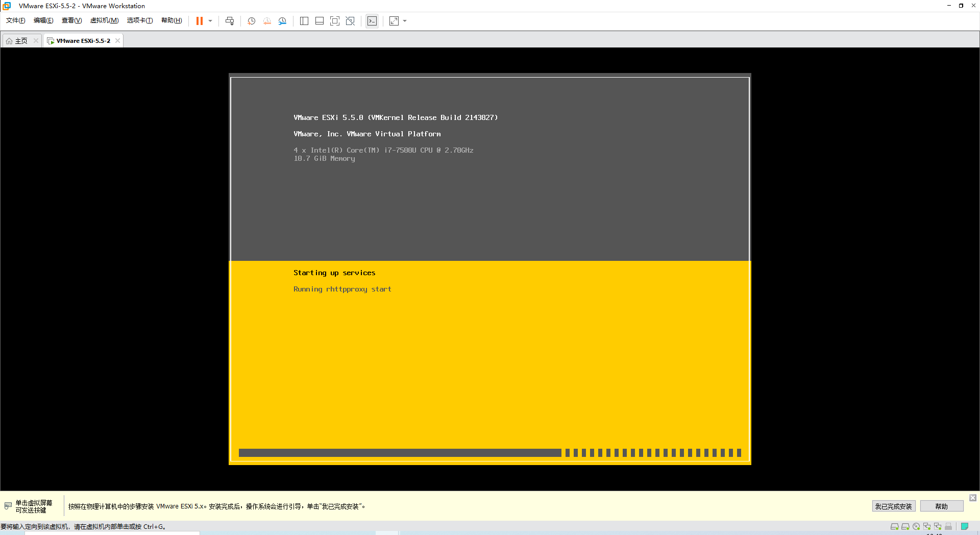Open the snapshot manager
The image size is (980, 535).
coord(282,21)
